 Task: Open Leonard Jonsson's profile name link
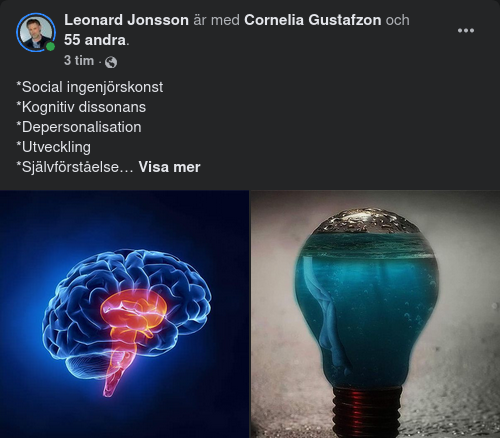126,20
